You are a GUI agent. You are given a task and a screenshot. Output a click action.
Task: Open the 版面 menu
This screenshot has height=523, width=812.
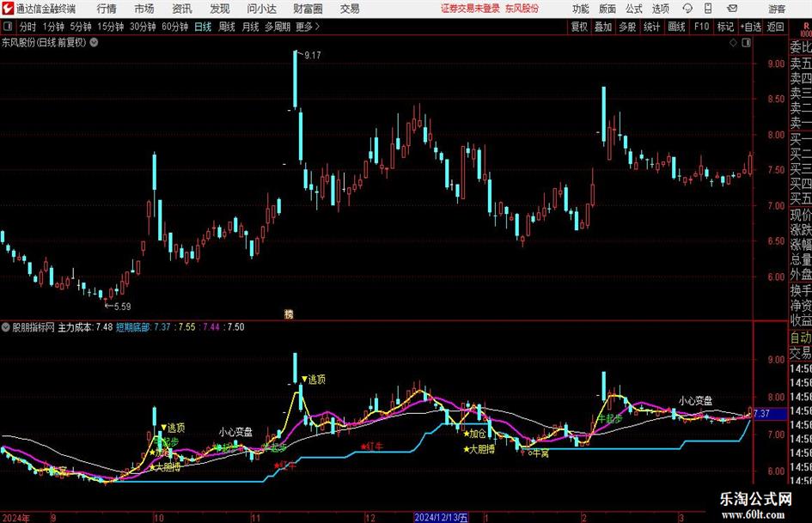pos(607,9)
